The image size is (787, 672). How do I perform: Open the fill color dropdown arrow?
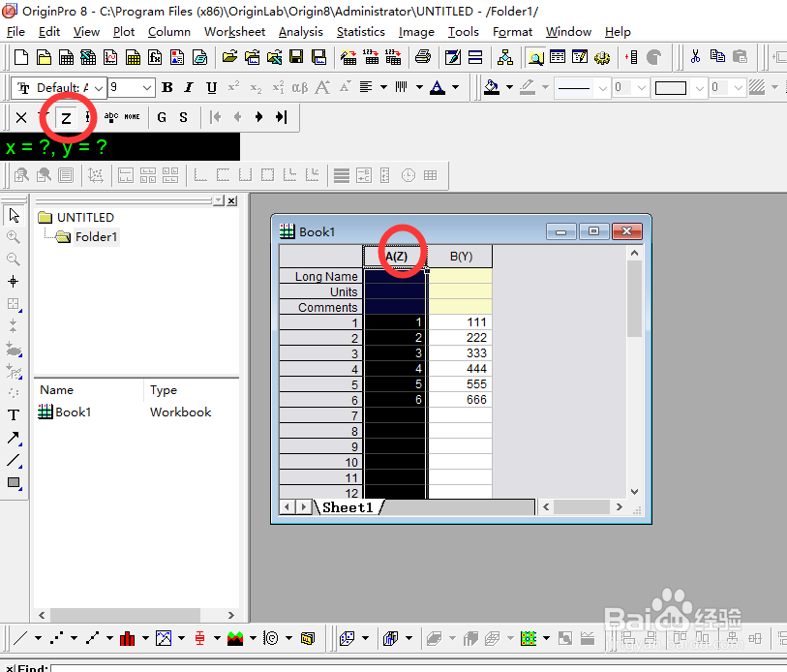pyautogui.click(x=509, y=87)
